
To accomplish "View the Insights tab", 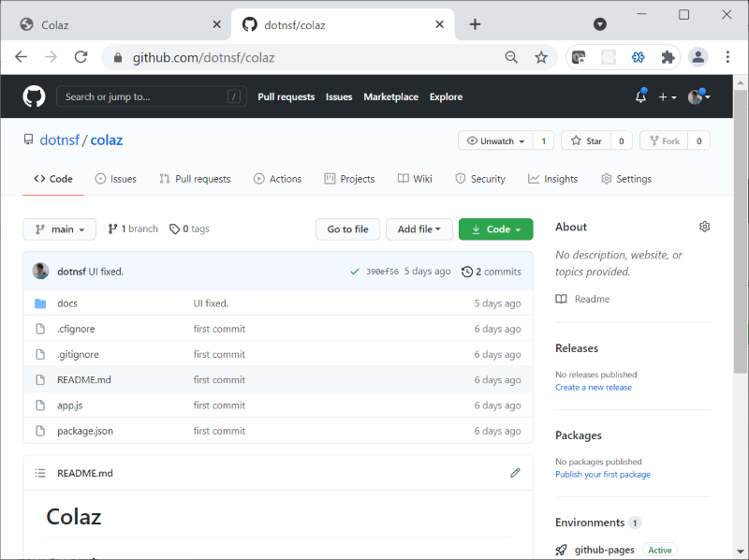I will point(552,179).
